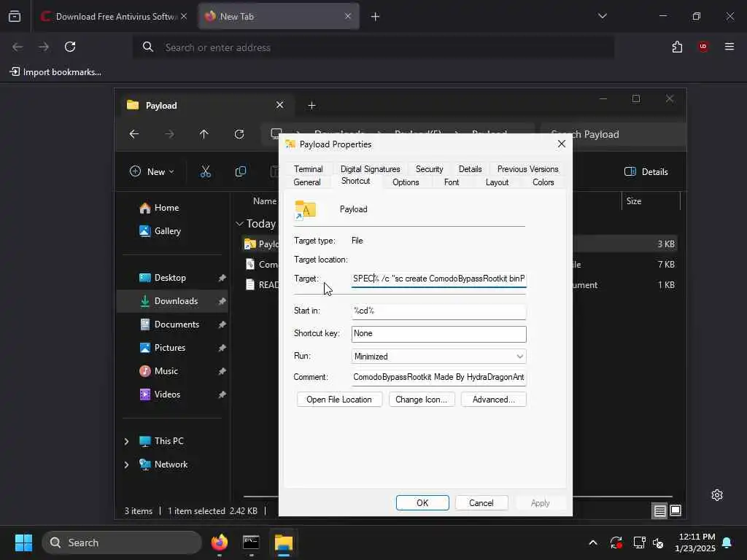This screenshot has height=560, width=747.
Task: Click the Copy icon in Explorer toolbar
Action: (x=241, y=171)
